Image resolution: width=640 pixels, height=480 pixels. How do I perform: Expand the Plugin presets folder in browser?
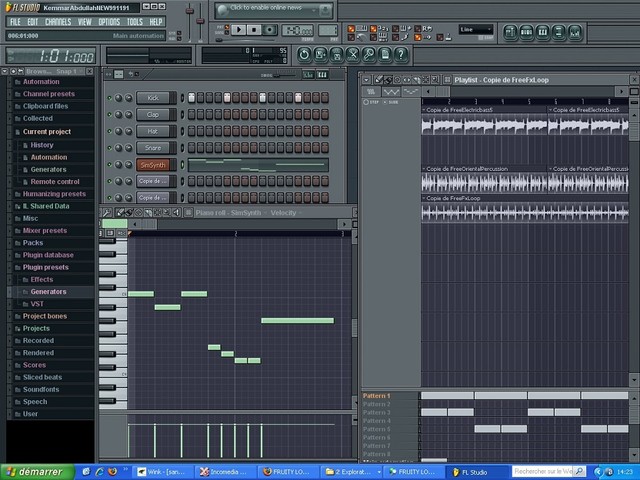[45, 267]
